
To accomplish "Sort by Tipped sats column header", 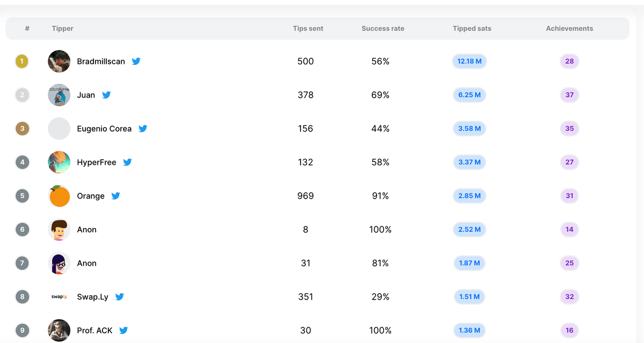I will point(472,28).
